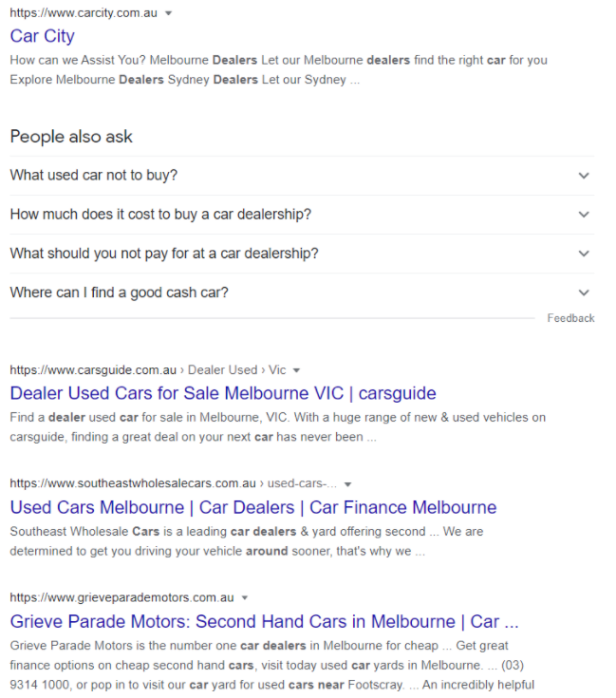Open the Grieve Parade Motors result title
Viewport: 616px width, 698px height.
[x=264, y=622]
